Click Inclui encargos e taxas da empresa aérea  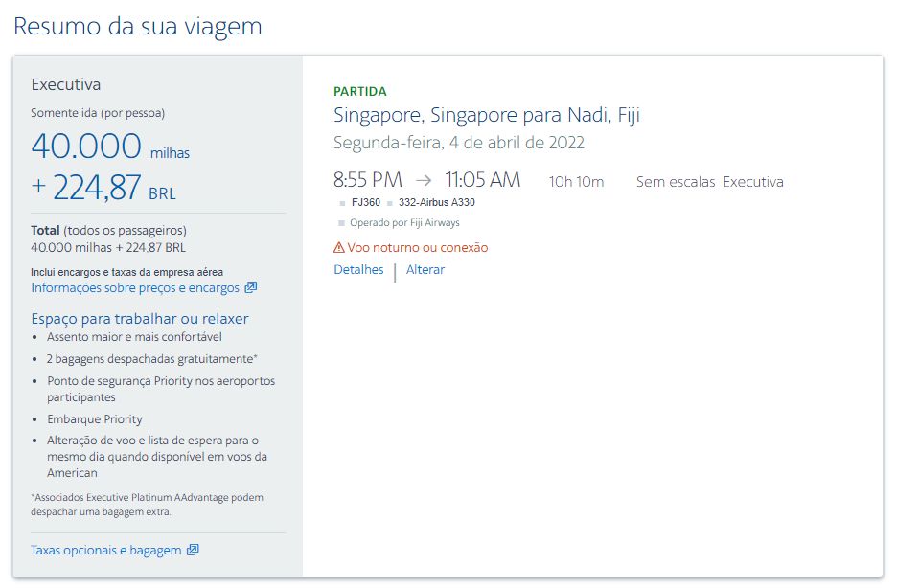point(127,272)
